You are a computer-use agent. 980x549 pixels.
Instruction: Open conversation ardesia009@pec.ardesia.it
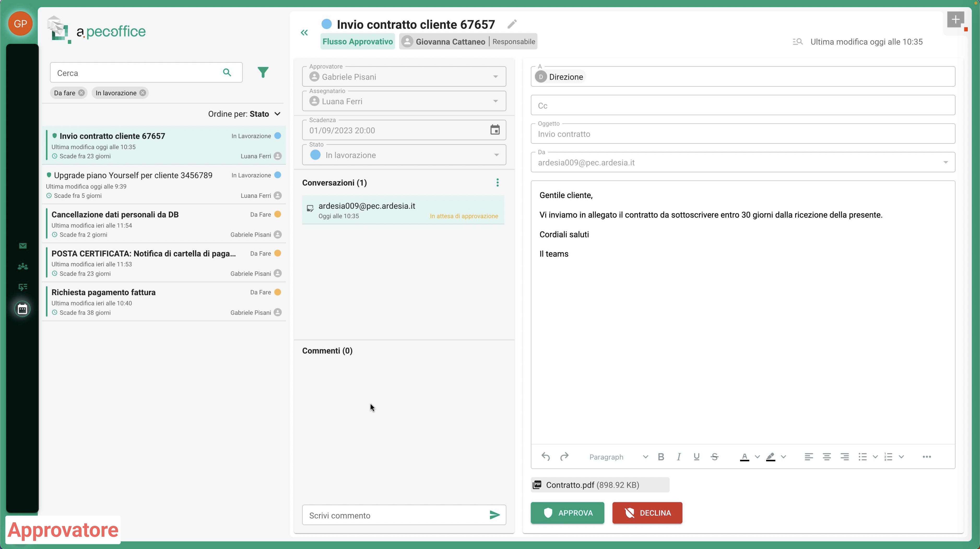coord(403,210)
